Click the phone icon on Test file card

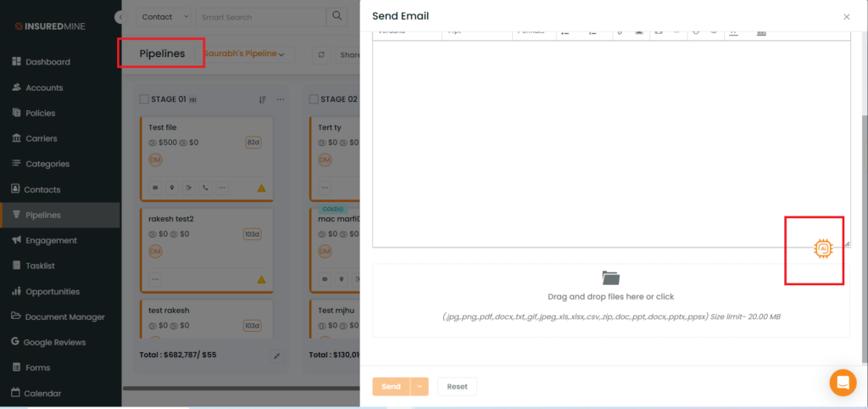click(x=205, y=188)
